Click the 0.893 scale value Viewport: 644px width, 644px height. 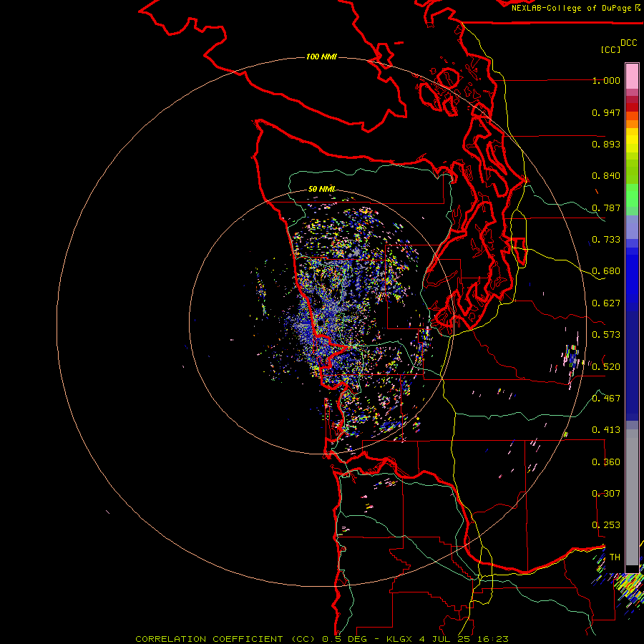click(x=606, y=144)
